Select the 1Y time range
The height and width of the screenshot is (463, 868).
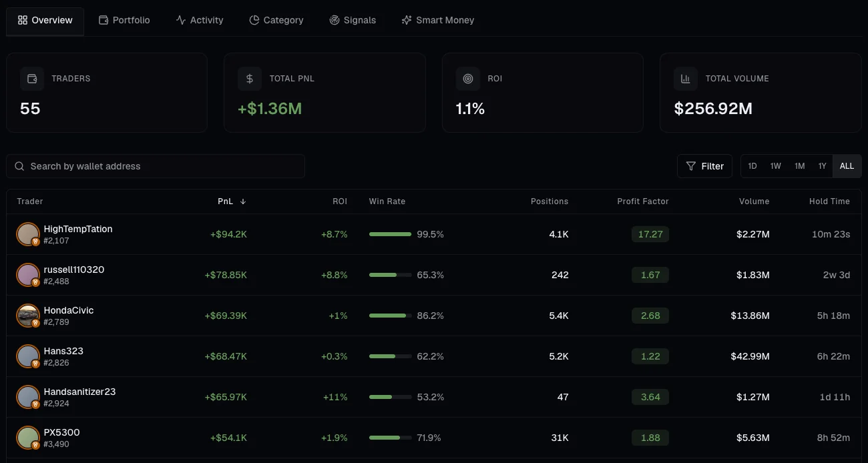point(823,166)
